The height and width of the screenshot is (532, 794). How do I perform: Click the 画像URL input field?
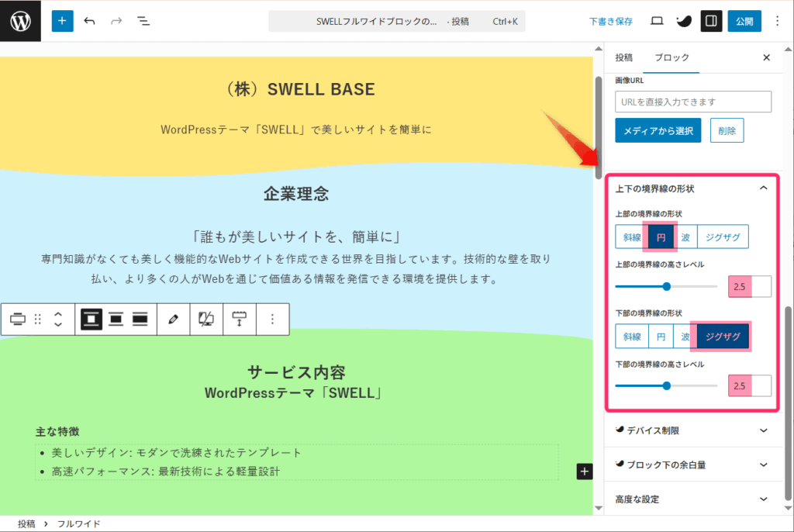pyautogui.click(x=693, y=102)
